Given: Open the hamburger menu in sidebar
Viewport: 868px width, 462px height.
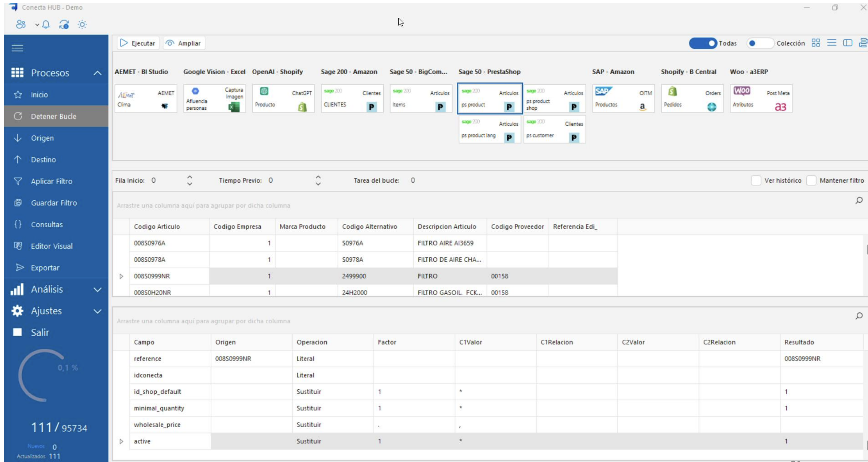Looking at the screenshot, I should pos(17,48).
